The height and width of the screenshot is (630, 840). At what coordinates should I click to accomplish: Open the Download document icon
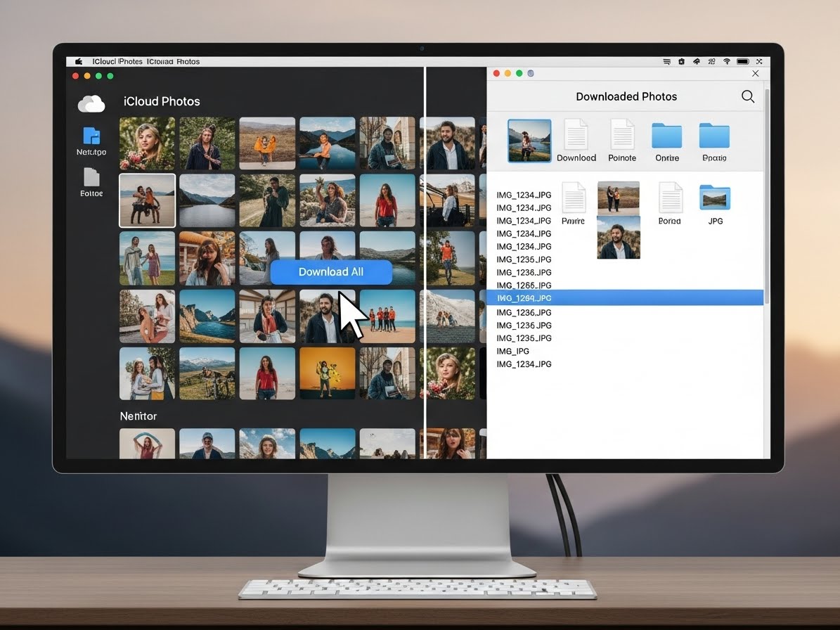click(576, 134)
